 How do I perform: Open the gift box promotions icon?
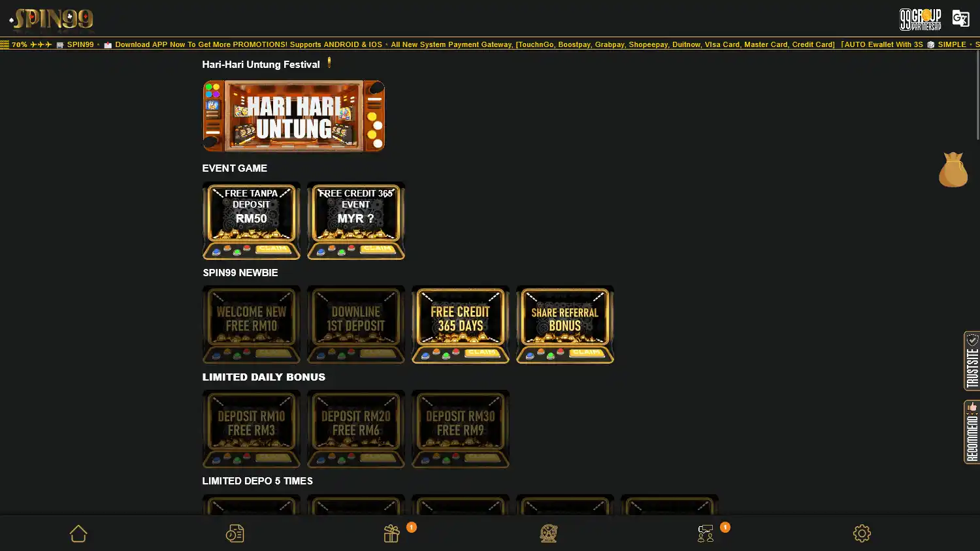(x=391, y=533)
